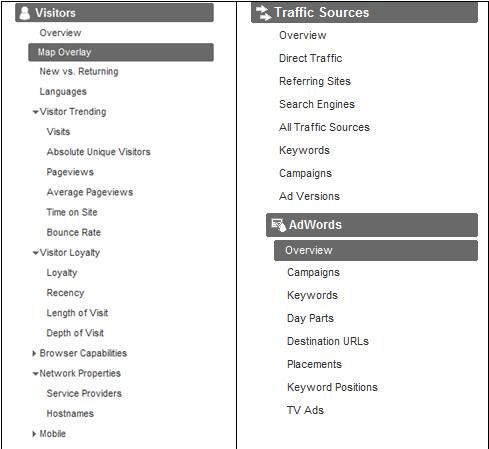Open the TV Ads report
The width and height of the screenshot is (489, 449).
point(305,410)
